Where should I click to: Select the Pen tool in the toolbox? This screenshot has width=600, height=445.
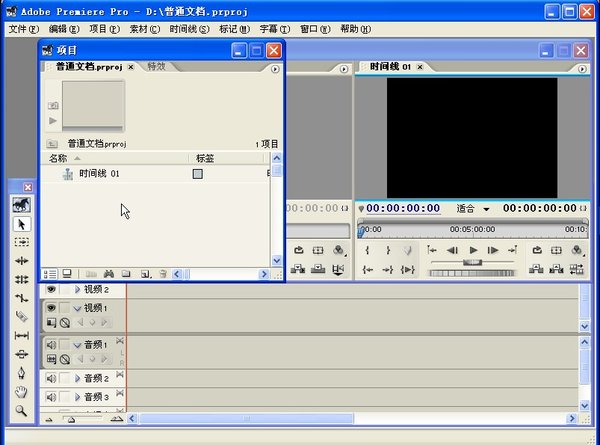coord(21,373)
